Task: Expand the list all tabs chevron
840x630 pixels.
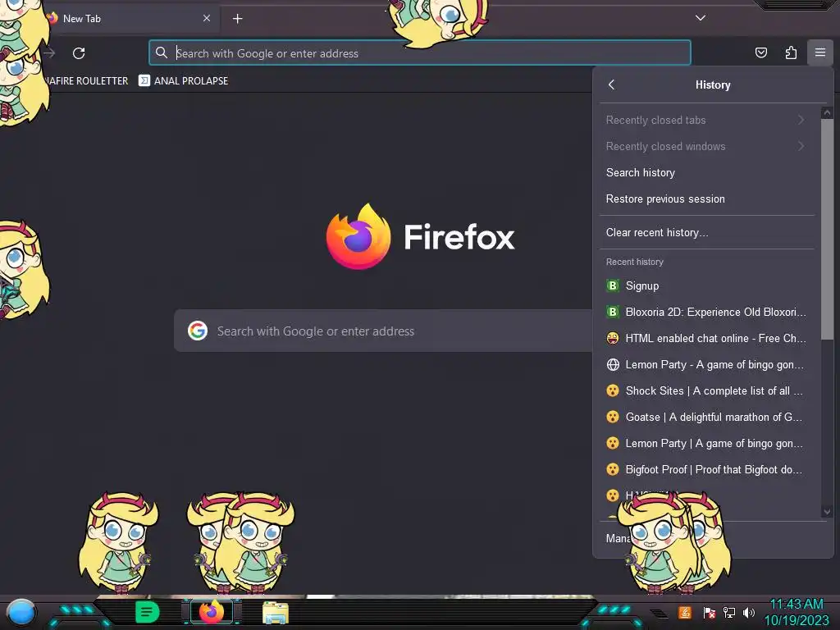Action: (x=701, y=18)
